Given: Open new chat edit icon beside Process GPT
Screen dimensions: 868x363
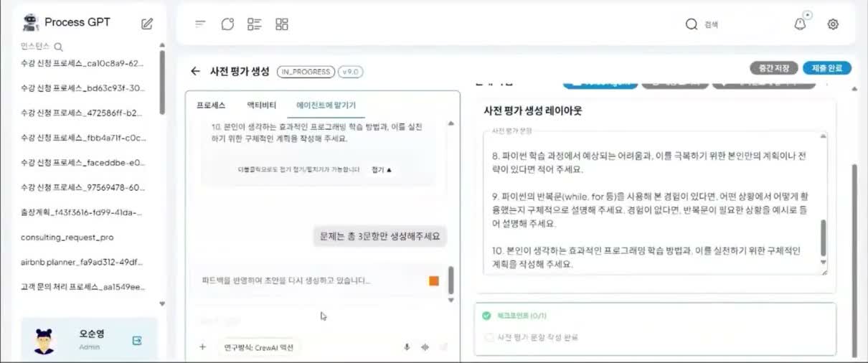Looking at the screenshot, I should click(147, 24).
